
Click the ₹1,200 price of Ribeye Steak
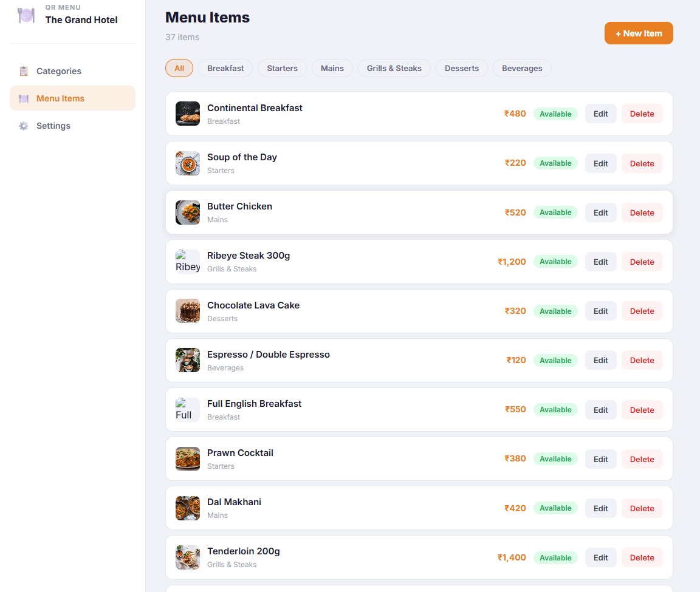[512, 262]
